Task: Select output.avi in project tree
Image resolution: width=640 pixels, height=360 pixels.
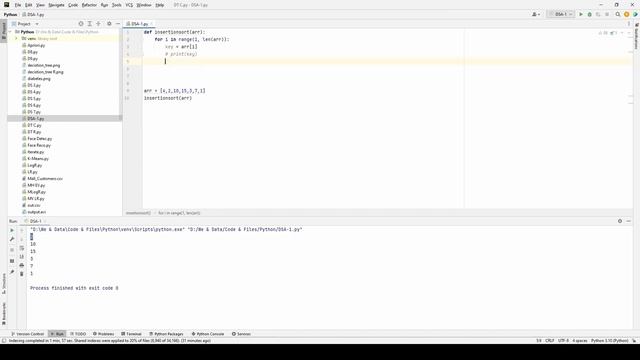Action: pos(36,212)
